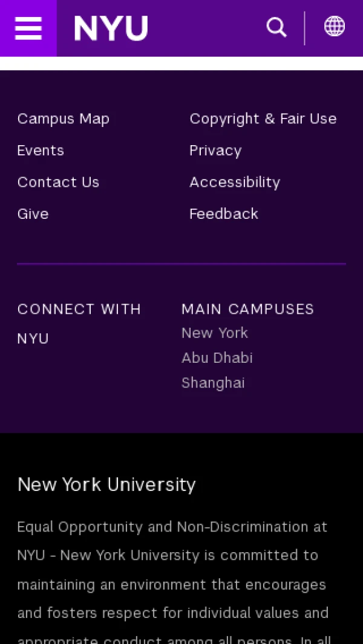Open Copyright & Fair Use link

tap(263, 119)
